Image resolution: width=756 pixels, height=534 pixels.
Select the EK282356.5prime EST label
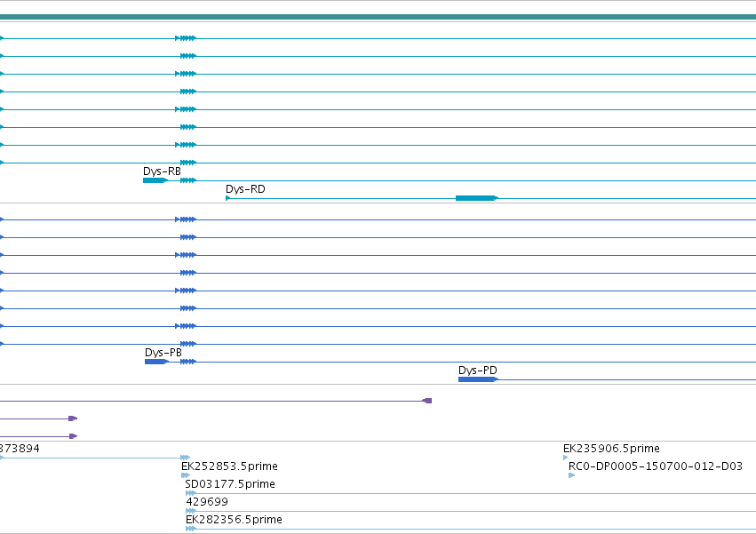tap(234, 520)
